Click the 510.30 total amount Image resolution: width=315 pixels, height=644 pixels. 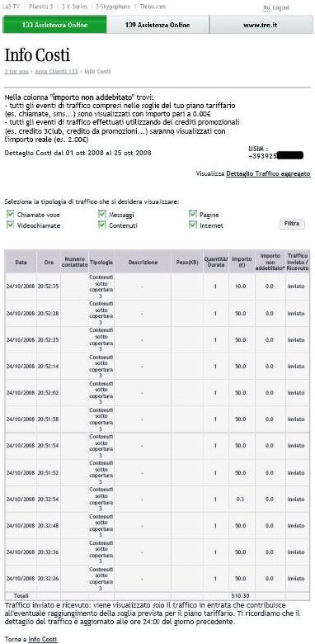[x=241, y=595]
